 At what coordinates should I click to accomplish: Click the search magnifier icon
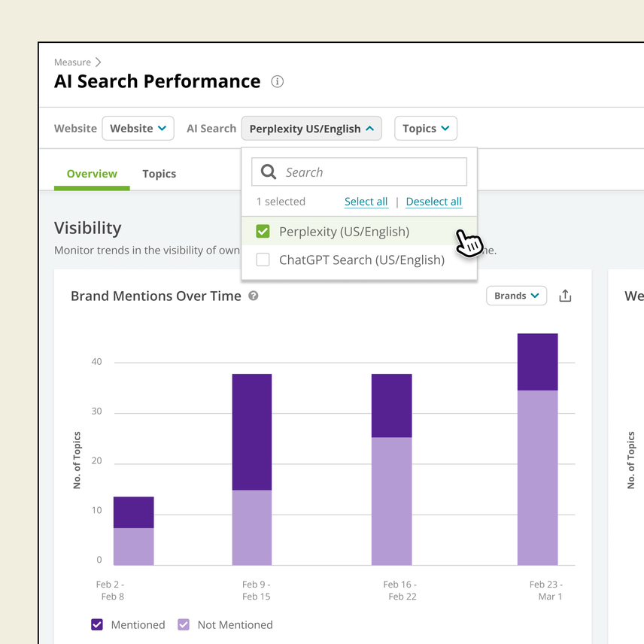tap(269, 172)
